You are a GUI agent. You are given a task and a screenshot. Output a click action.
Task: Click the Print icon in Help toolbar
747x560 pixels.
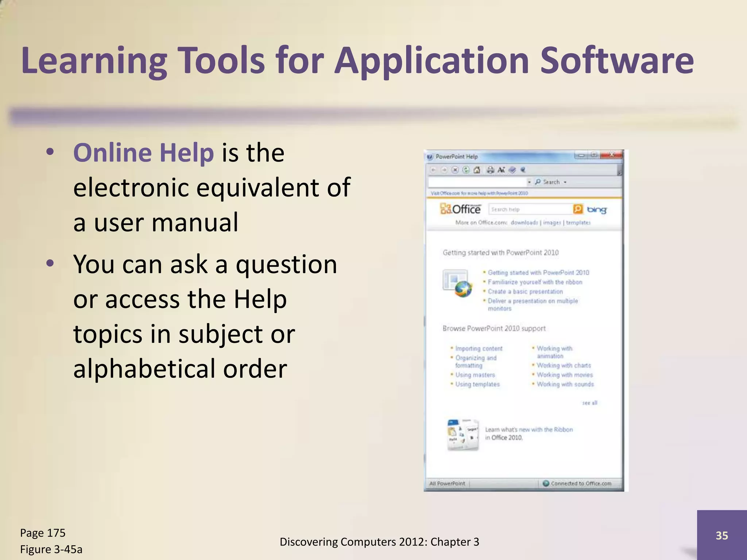[x=491, y=170]
